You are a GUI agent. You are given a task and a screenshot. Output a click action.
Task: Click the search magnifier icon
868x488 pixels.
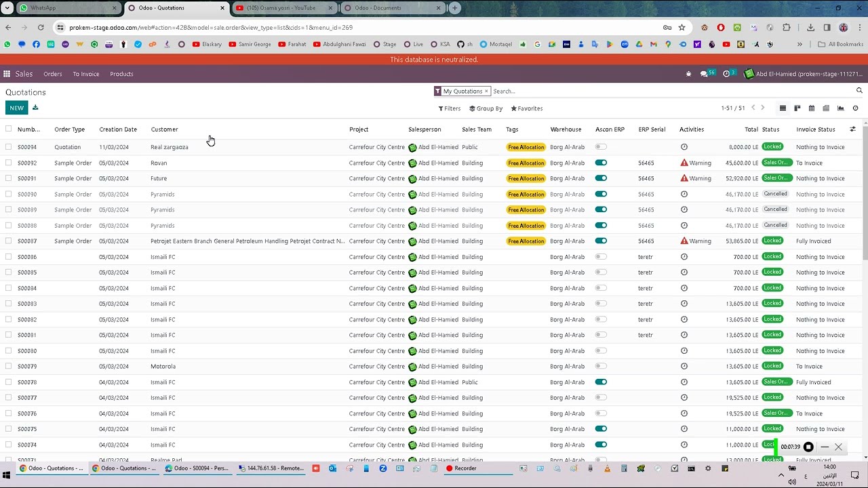coord(859,91)
